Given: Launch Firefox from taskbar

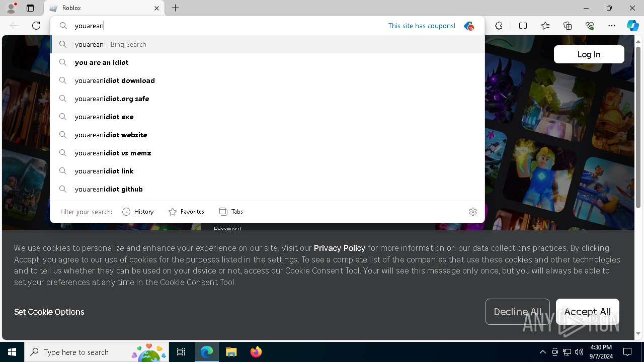Looking at the screenshot, I should coord(256,352).
